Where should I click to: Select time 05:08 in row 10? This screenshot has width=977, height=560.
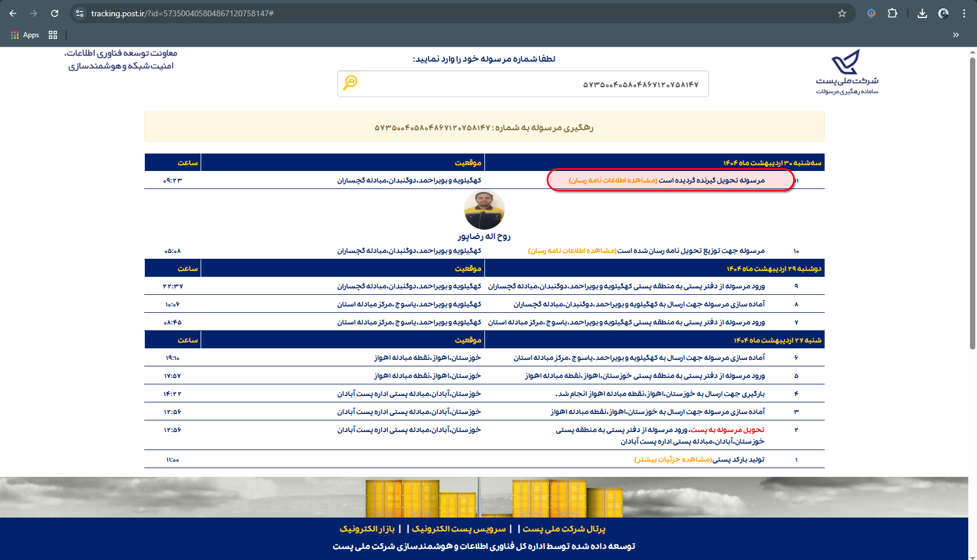173,251
